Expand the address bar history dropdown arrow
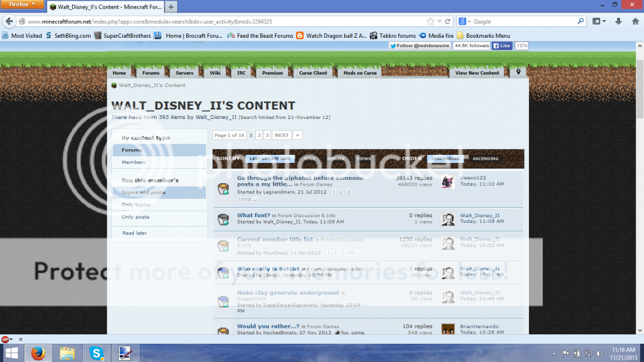The width and height of the screenshot is (644, 362). 439,21
